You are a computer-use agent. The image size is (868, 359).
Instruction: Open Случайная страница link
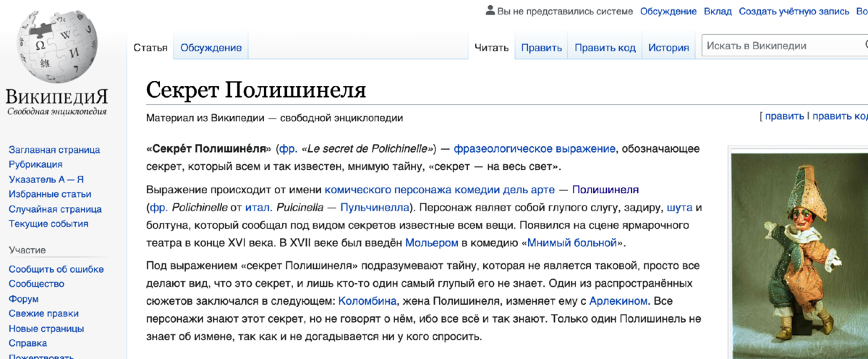[55, 209]
